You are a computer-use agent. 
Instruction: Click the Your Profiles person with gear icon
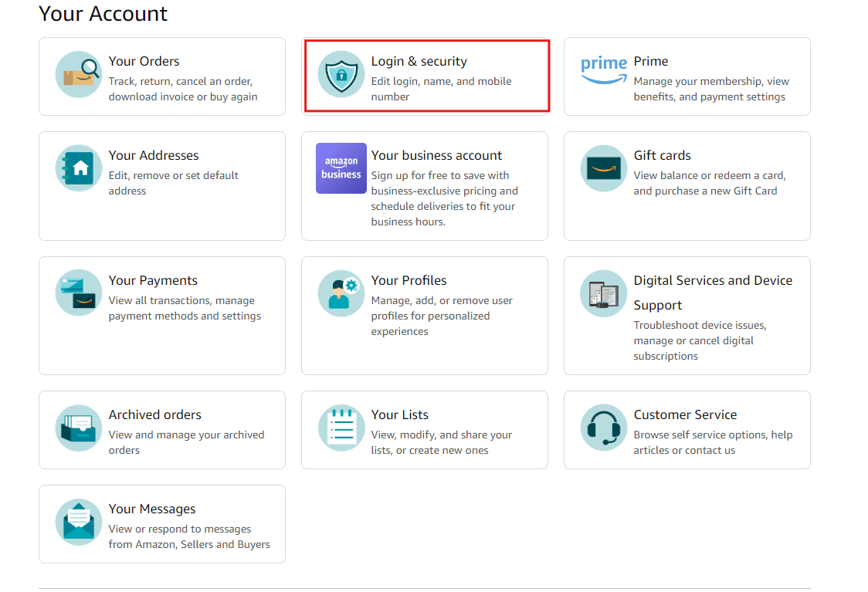tap(341, 293)
